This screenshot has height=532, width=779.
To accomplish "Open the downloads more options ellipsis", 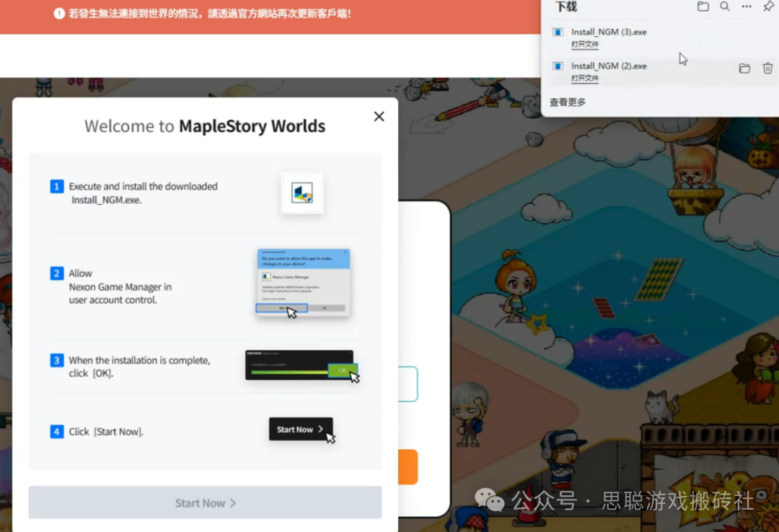I will pyautogui.click(x=747, y=6).
